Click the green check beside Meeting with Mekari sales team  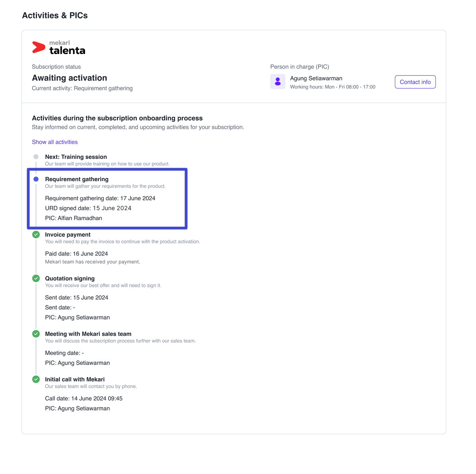pos(36,334)
